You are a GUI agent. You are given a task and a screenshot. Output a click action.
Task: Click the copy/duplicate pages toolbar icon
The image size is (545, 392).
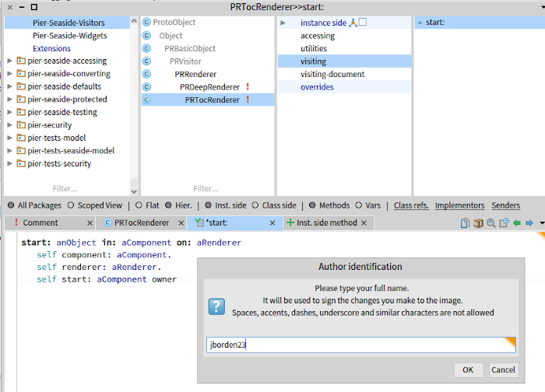coord(465,223)
